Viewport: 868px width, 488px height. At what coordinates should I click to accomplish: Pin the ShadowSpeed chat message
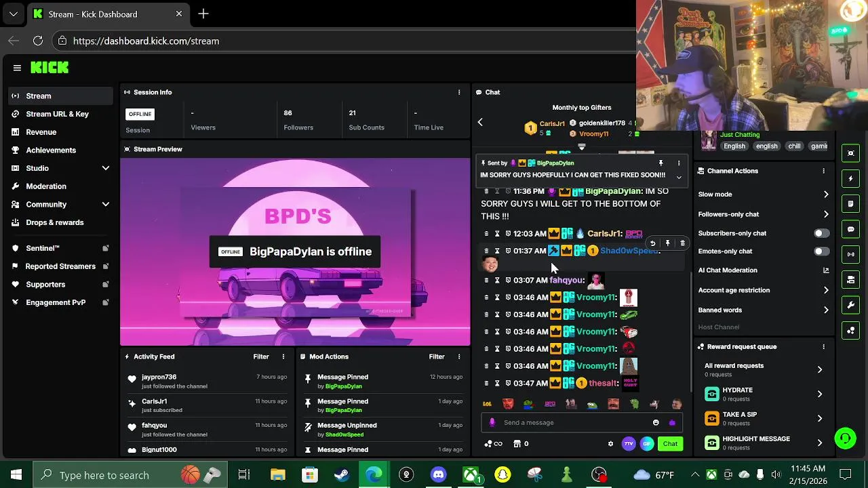(x=667, y=243)
